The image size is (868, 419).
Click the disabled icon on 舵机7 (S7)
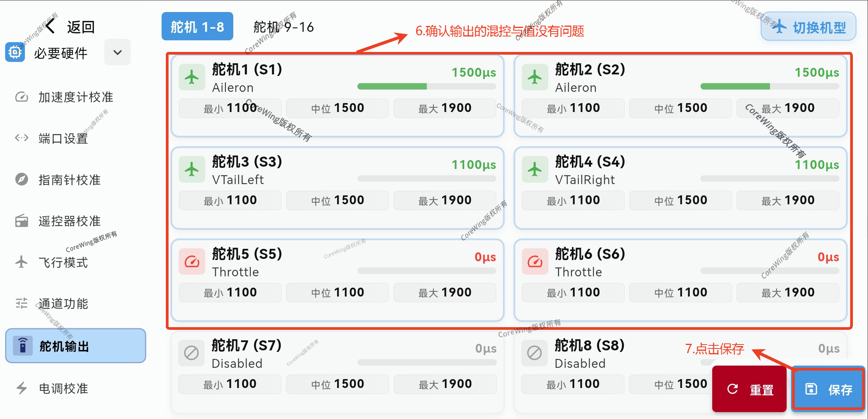(191, 353)
